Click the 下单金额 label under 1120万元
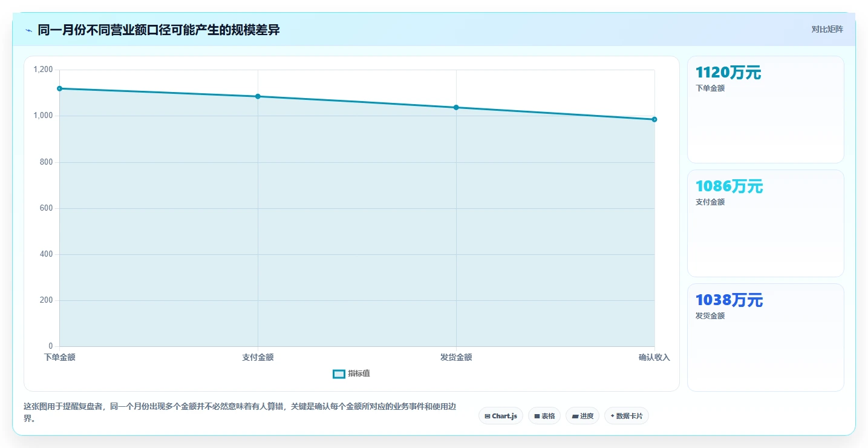Viewport: 868px width, 448px height. [x=710, y=88]
